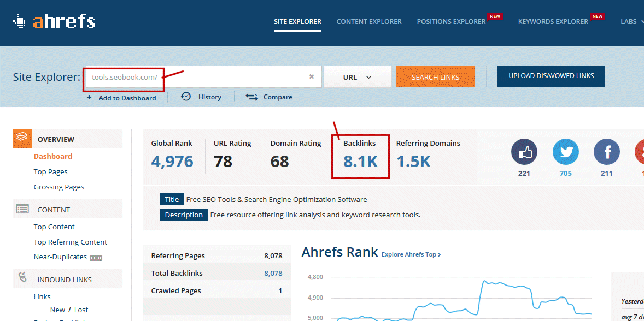The width and height of the screenshot is (644, 321).
Task: Open Top Content in the sidebar
Action: (54, 227)
